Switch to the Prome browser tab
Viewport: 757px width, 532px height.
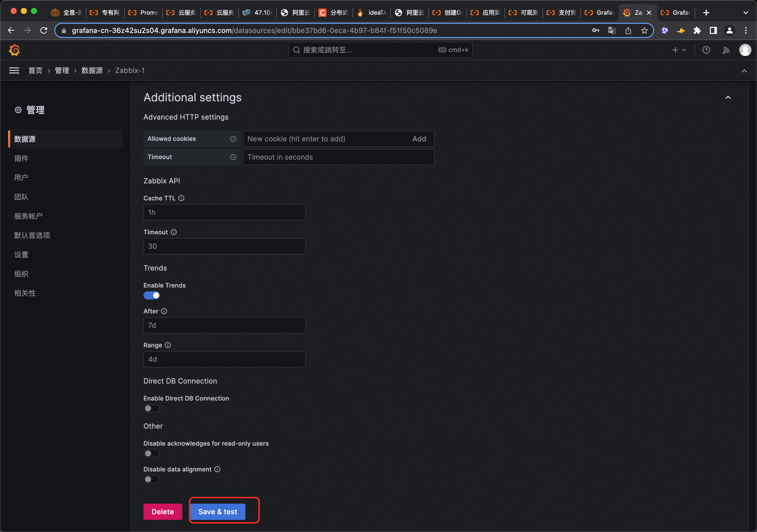pos(143,13)
